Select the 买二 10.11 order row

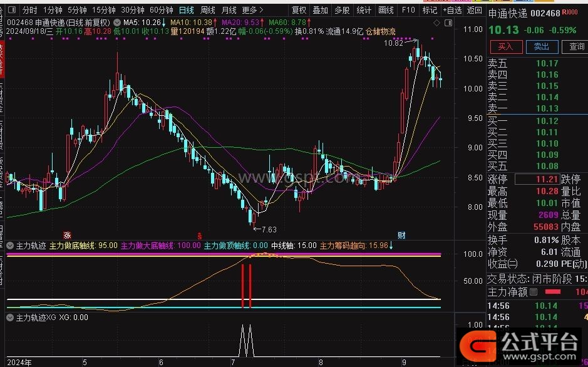(x=537, y=132)
